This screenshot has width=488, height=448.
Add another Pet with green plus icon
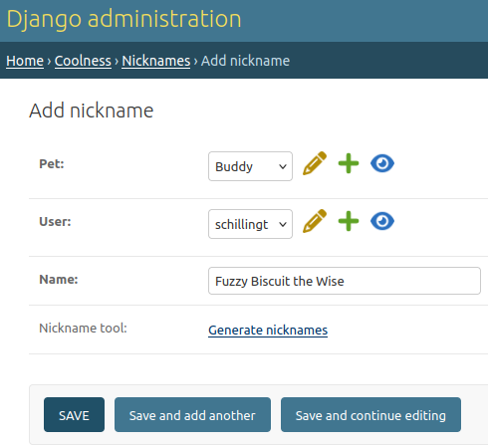pyautogui.click(x=349, y=163)
